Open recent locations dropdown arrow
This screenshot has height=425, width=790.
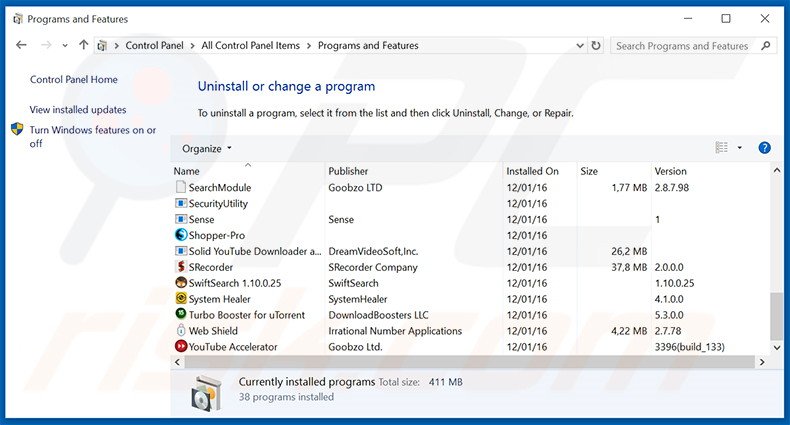click(x=65, y=46)
